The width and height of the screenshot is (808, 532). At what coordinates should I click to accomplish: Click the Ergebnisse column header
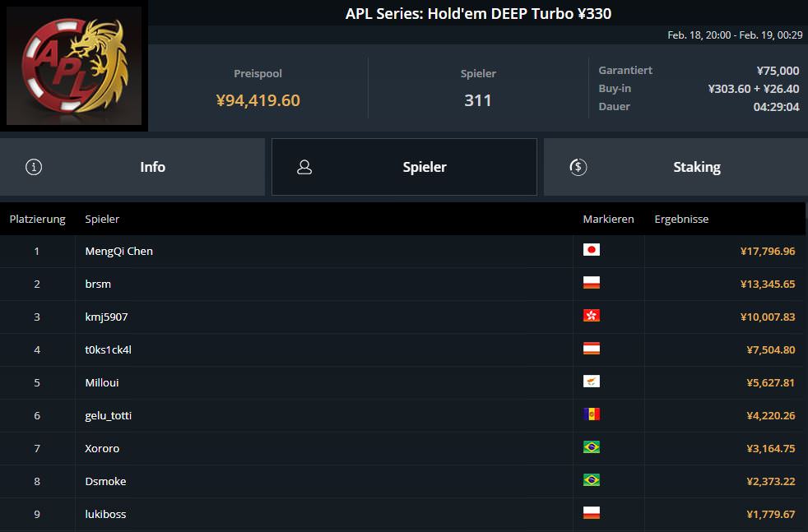click(x=681, y=220)
